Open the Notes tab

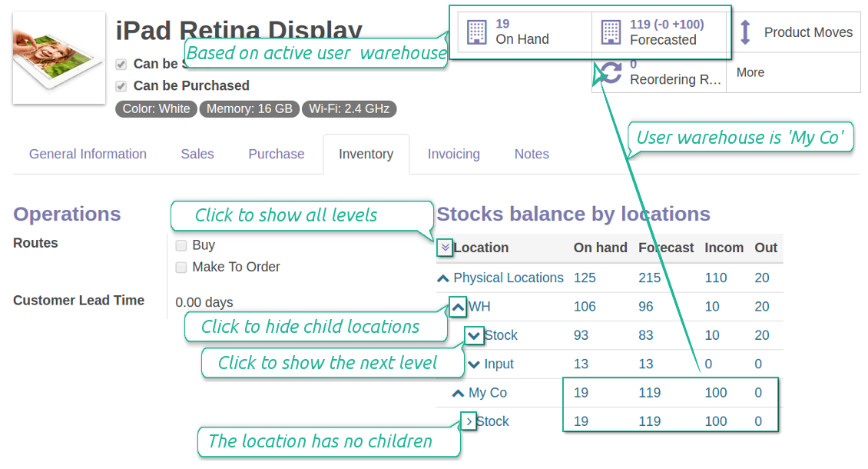[532, 154]
